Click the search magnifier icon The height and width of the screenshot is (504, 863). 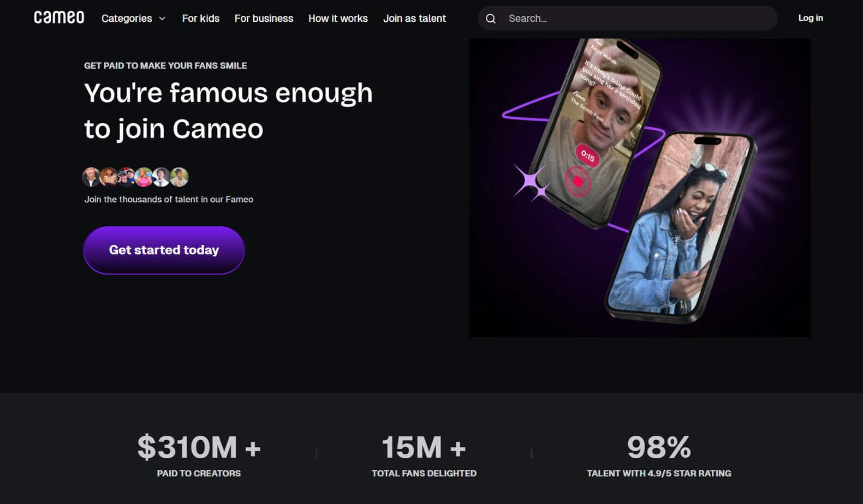coord(491,19)
